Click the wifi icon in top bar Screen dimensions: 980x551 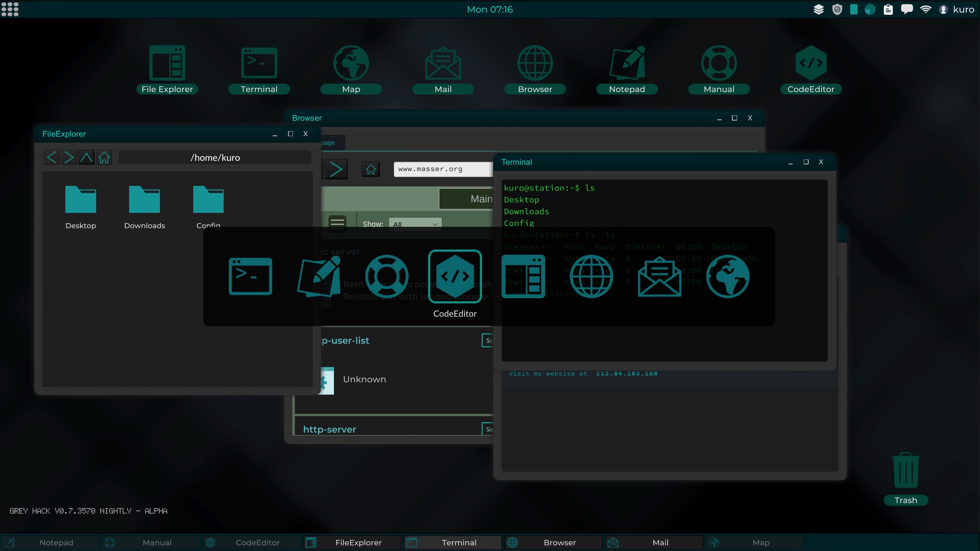[925, 10]
